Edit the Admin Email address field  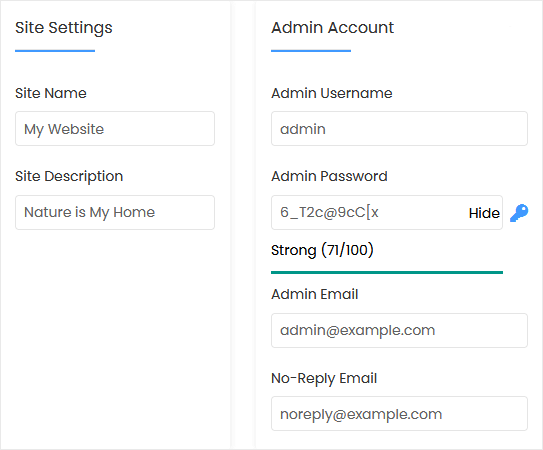point(399,330)
